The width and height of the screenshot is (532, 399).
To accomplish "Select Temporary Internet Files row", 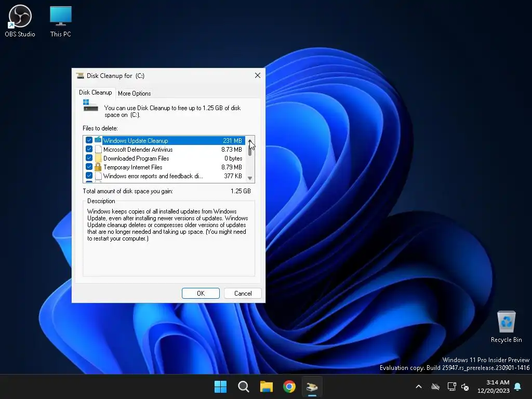I will [x=165, y=167].
